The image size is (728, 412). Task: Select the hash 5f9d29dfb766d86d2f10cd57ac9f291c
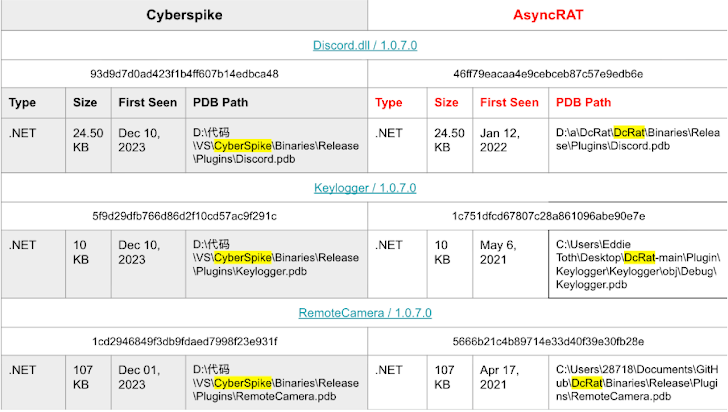point(184,215)
